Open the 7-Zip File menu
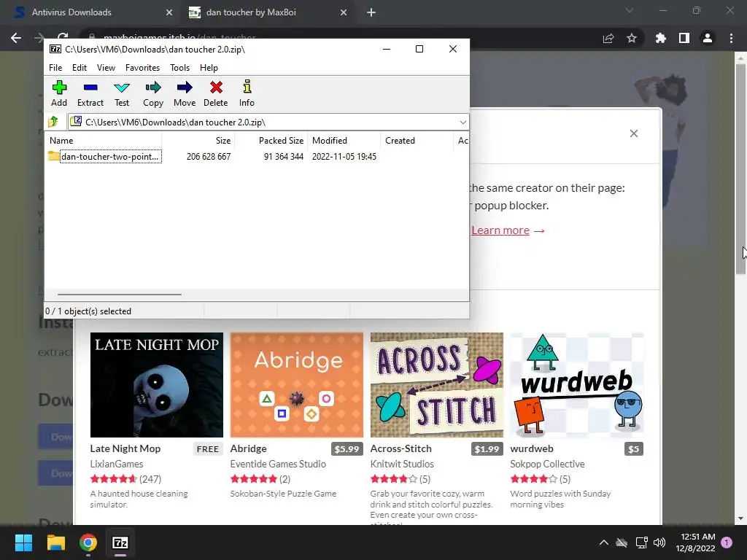The image size is (747, 560). click(x=55, y=68)
